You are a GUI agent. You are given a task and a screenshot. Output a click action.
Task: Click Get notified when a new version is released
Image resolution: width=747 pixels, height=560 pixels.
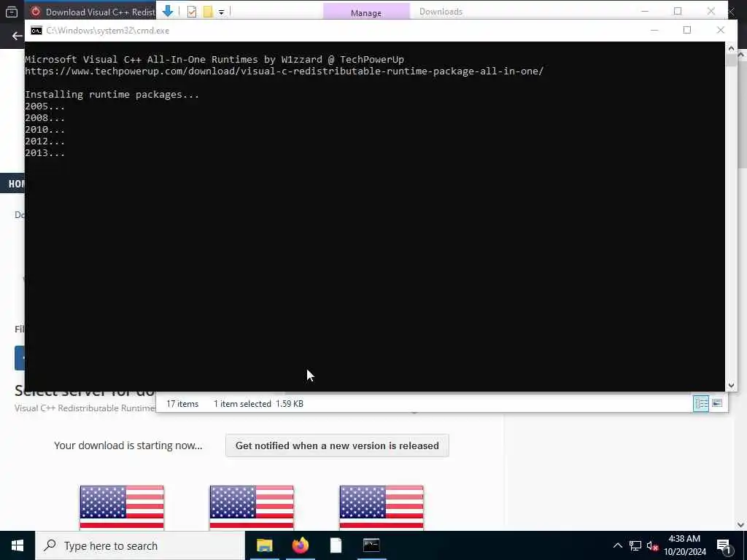click(x=337, y=446)
